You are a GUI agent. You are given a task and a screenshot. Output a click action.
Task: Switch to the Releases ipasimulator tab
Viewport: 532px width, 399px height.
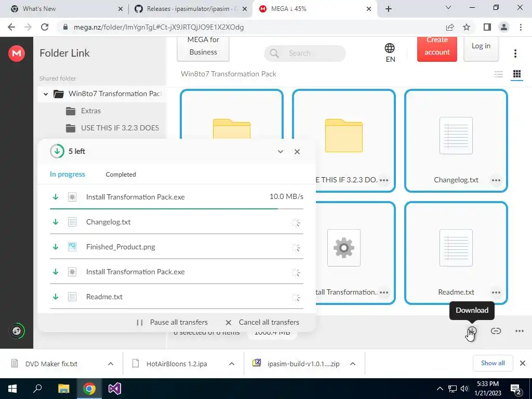tap(191, 9)
